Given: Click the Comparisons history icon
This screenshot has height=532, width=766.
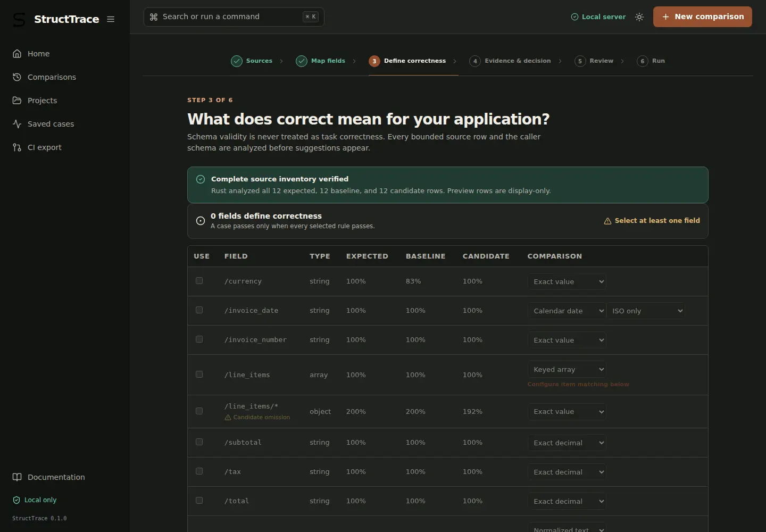Looking at the screenshot, I should point(17,77).
